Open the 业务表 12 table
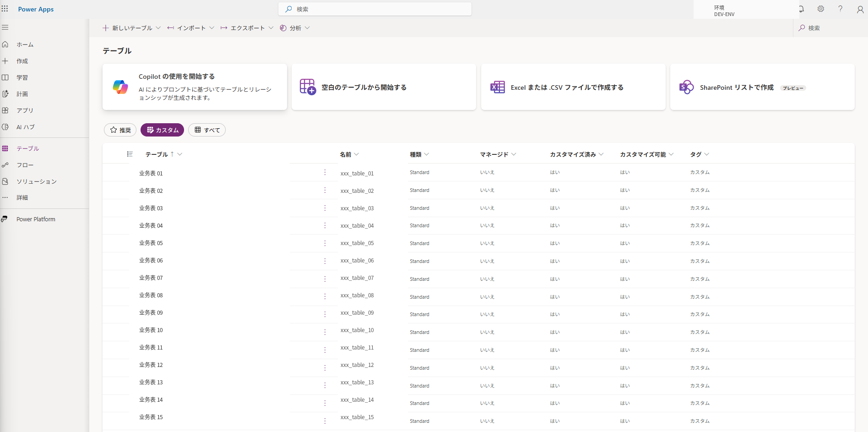 pos(151,365)
